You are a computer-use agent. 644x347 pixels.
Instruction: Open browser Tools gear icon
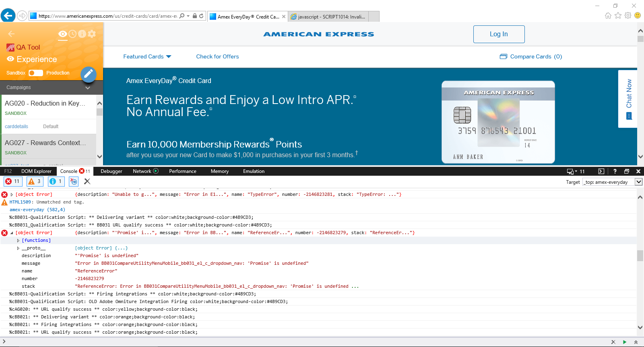coord(628,15)
